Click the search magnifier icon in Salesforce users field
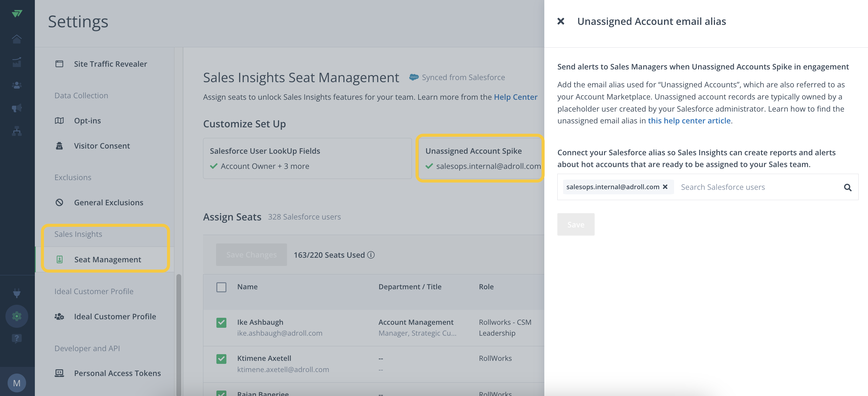868x396 pixels. pyautogui.click(x=848, y=187)
